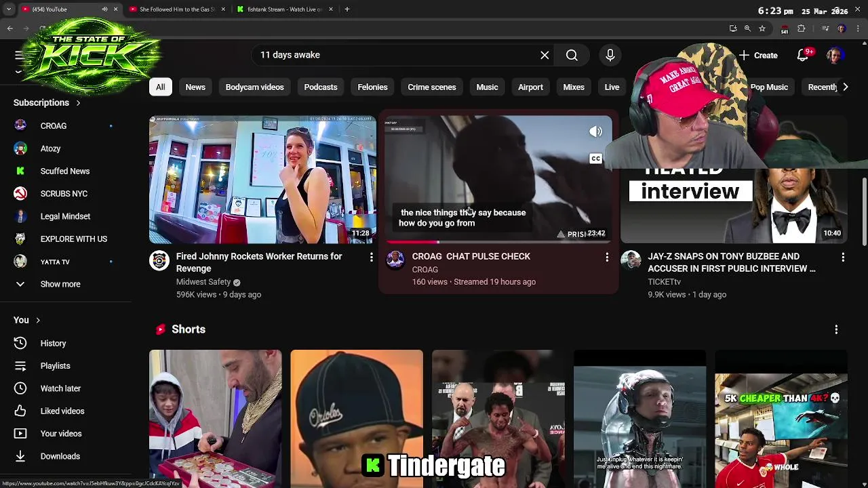Open JAY-Z SNAPS ON TONY BUZBEE title
The height and width of the screenshot is (488, 868).
[x=732, y=262]
